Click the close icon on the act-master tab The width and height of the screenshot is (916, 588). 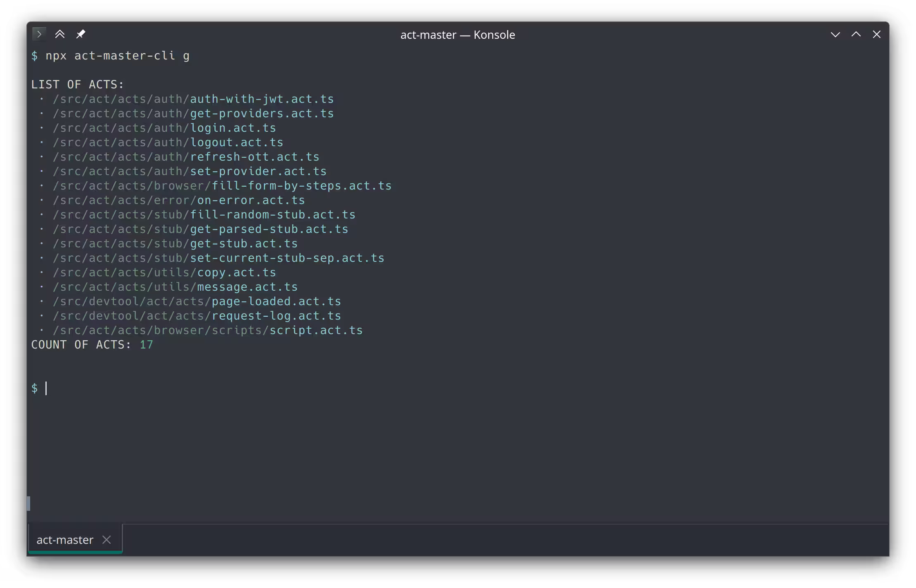[107, 540]
